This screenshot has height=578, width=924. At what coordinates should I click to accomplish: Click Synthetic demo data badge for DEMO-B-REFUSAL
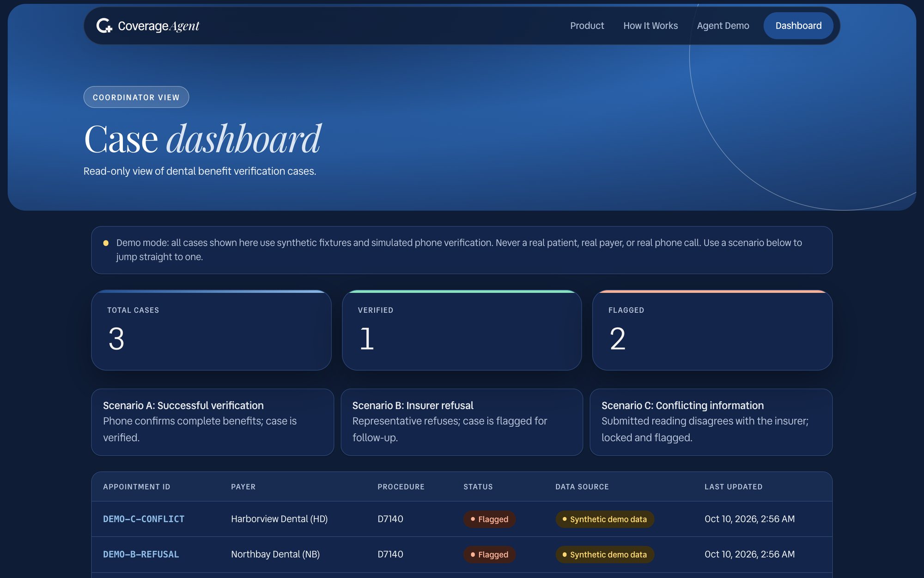click(x=605, y=554)
